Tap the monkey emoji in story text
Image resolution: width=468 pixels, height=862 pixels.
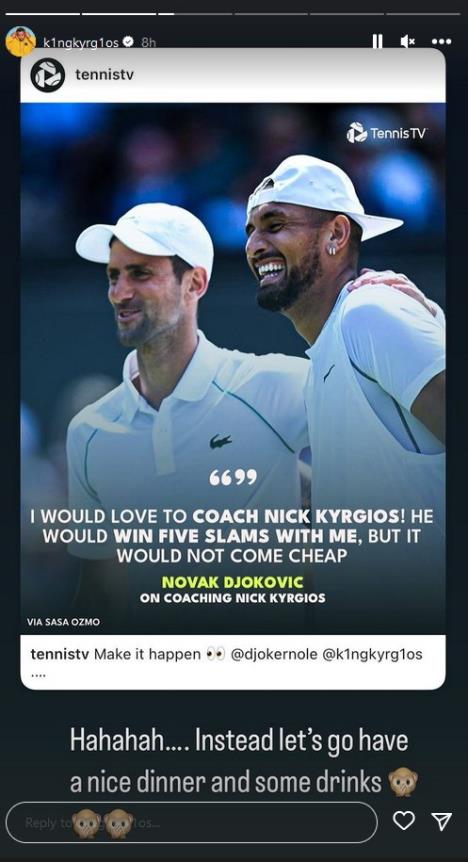pyautogui.click(x=403, y=782)
